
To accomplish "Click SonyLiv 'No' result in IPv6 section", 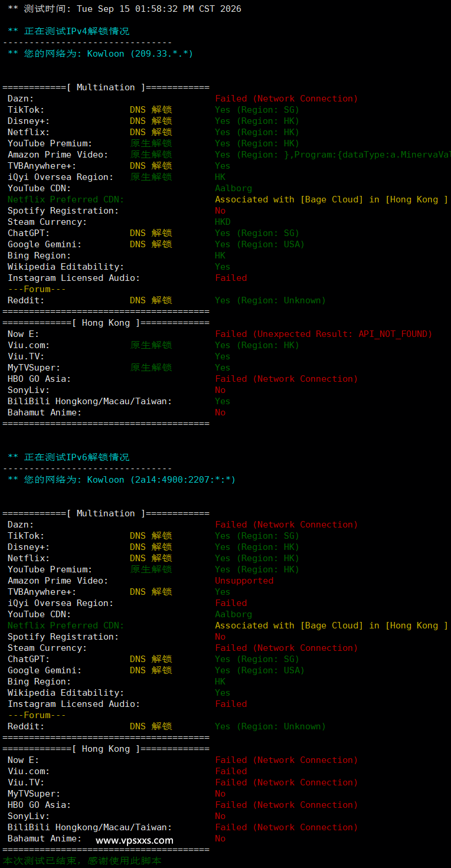I will (220, 816).
